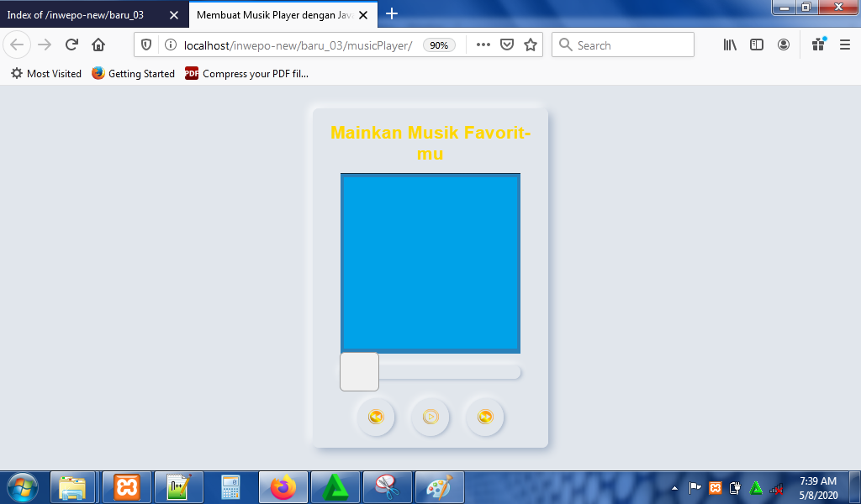Screen dimensions: 861x504
Task: Open a new browser tab with plus button
Action: [392, 13]
